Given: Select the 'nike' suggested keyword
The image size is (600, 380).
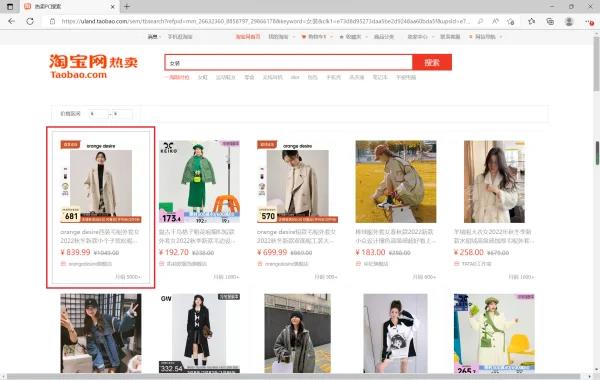Looking at the screenshot, I should click(295, 77).
